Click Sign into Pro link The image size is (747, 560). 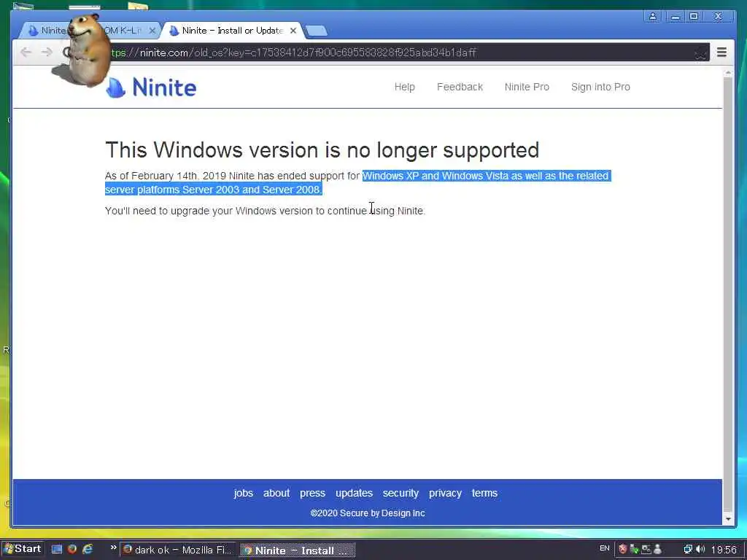pos(600,87)
